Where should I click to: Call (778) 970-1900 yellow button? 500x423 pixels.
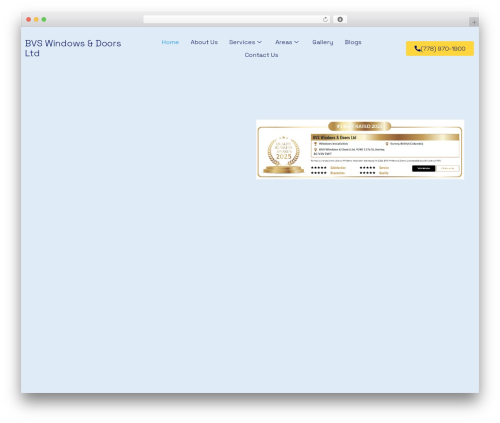440,49
